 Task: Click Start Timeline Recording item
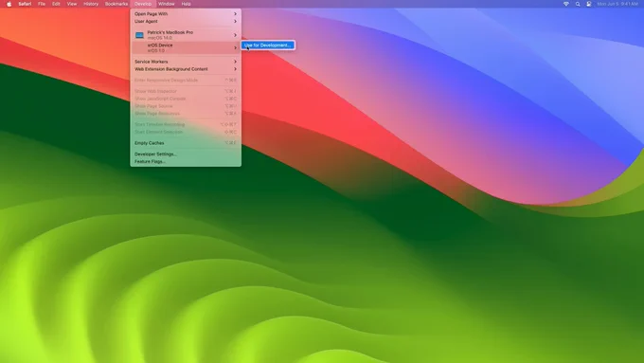click(x=186, y=124)
